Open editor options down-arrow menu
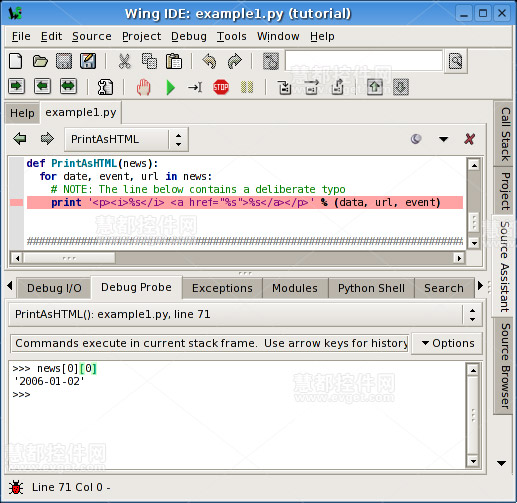 [x=443, y=139]
